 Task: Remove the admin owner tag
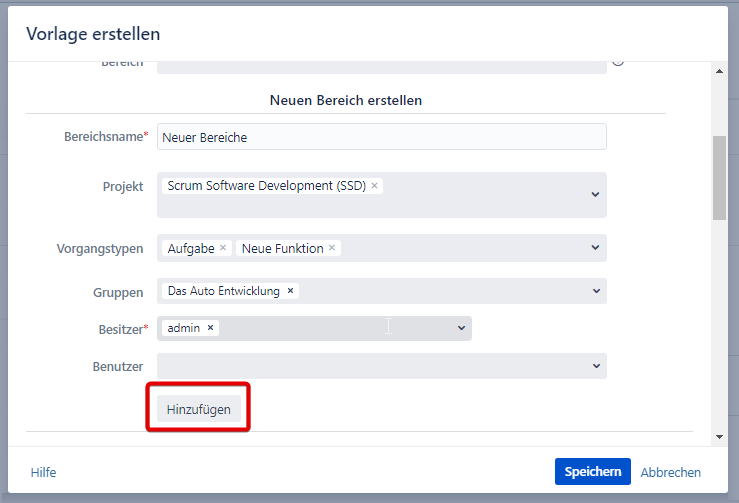click(x=210, y=328)
